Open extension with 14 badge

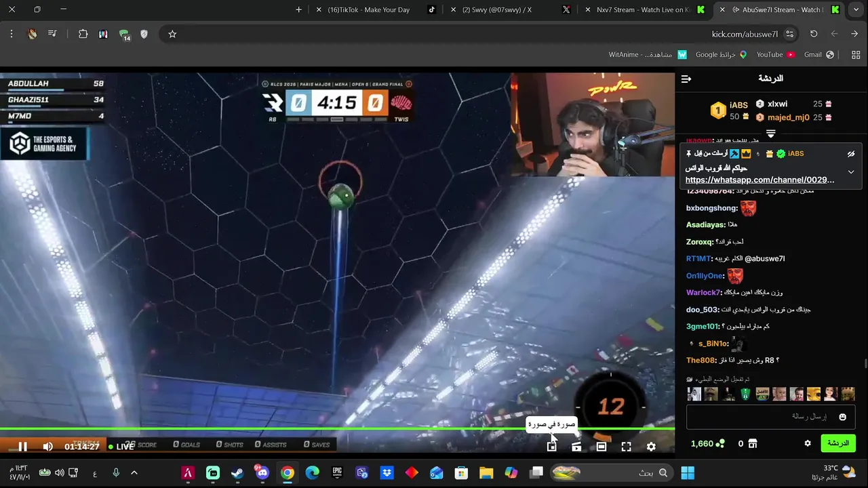click(124, 35)
